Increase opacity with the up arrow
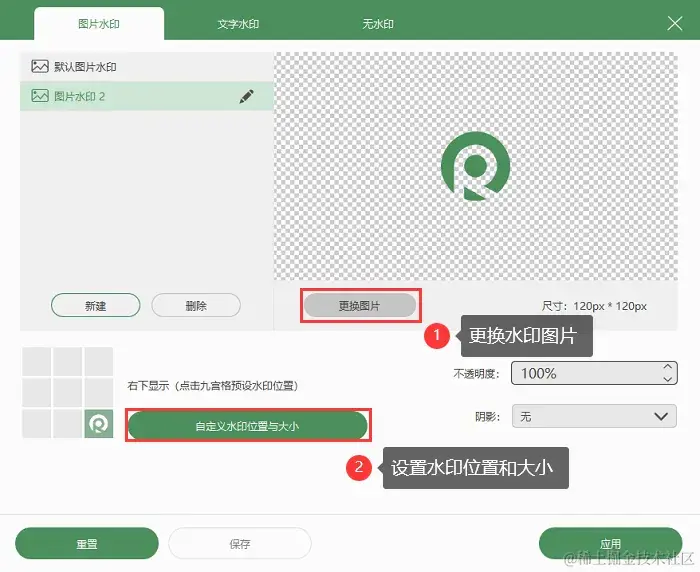The height and width of the screenshot is (572, 700). pyautogui.click(x=667, y=367)
